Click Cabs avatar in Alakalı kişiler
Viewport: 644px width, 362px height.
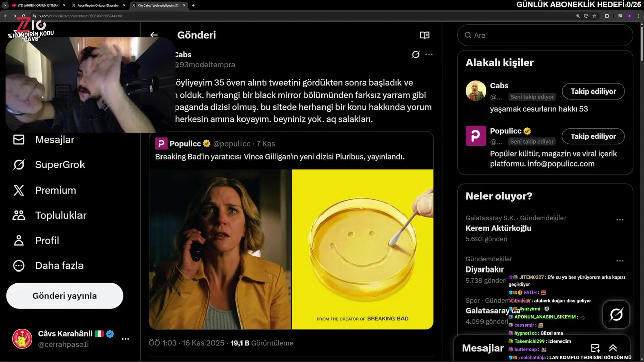point(475,90)
